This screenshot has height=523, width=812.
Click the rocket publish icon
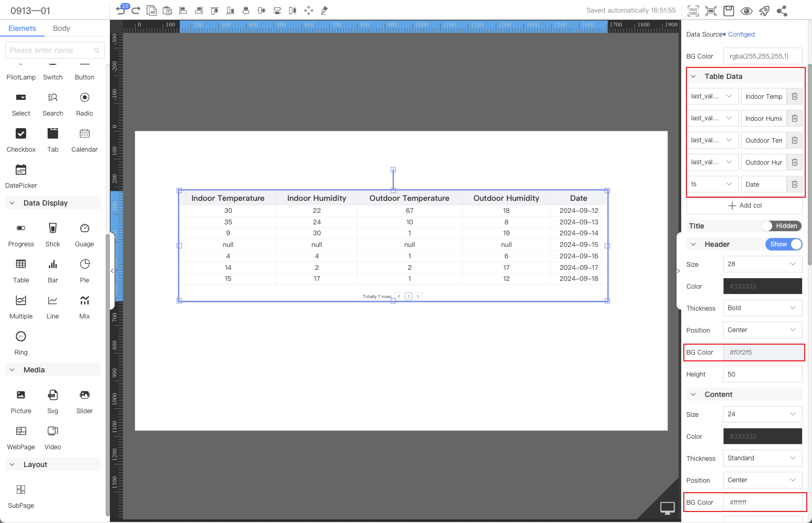pyautogui.click(x=764, y=10)
